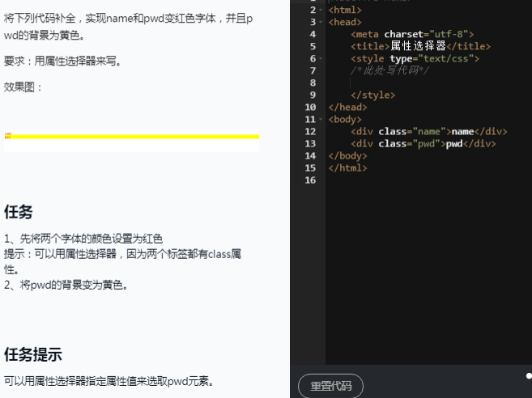This screenshot has height=398, width=532.
Task: Click the div class="pwd" line in the editor
Action: click(423, 144)
